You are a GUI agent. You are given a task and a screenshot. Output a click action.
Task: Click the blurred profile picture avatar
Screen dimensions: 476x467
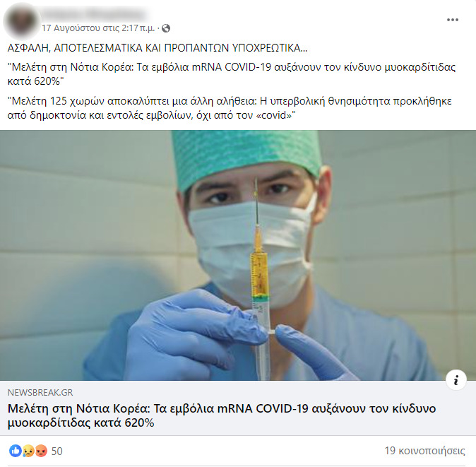click(x=21, y=21)
